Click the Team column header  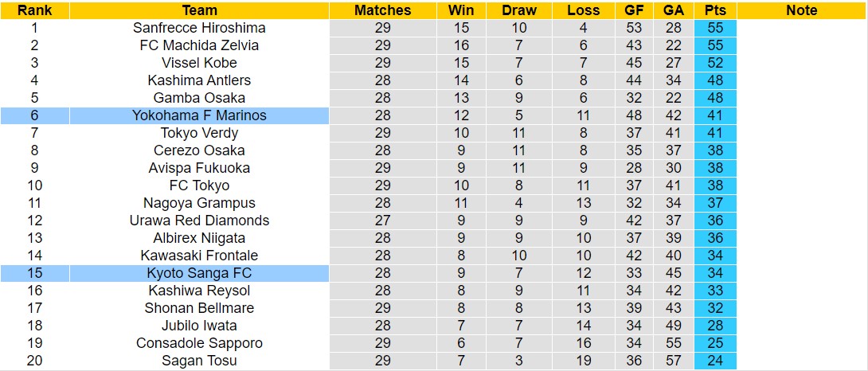[199, 10]
